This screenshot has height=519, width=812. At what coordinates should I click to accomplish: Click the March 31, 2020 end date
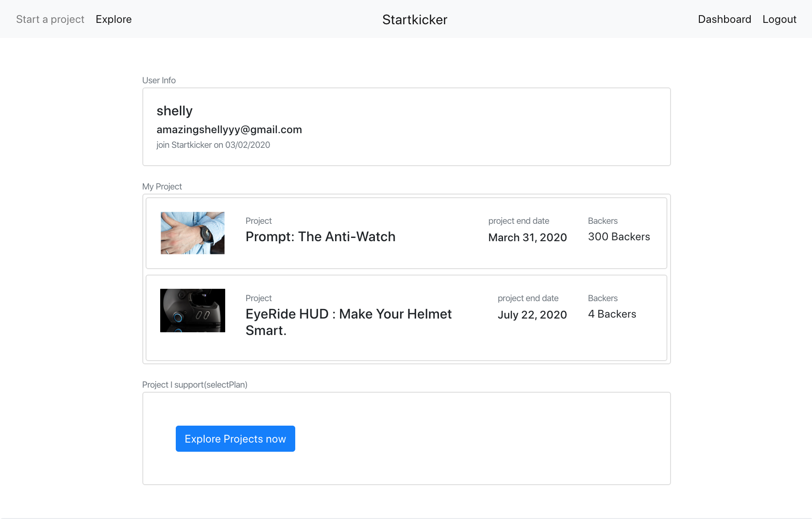tap(527, 238)
